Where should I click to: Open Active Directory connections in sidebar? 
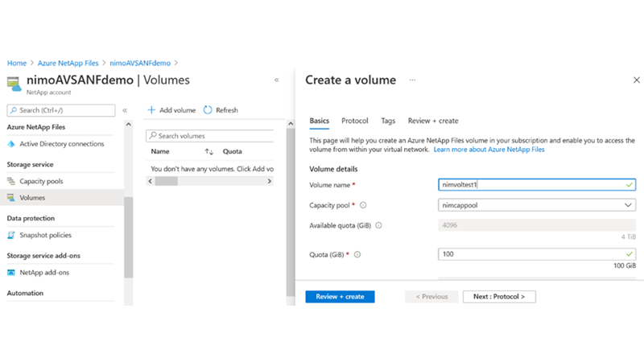coord(61,144)
